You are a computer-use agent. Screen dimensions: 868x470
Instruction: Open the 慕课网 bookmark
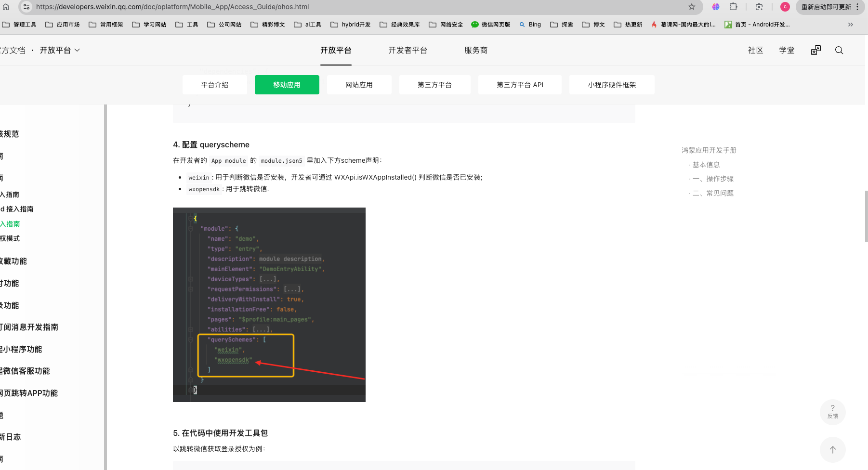pyautogui.click(x=684, y=25)
